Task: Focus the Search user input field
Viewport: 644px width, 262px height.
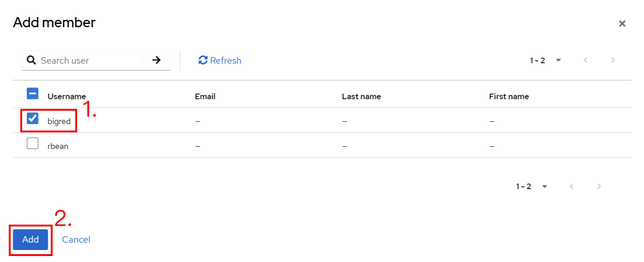Action: point(91,60)
